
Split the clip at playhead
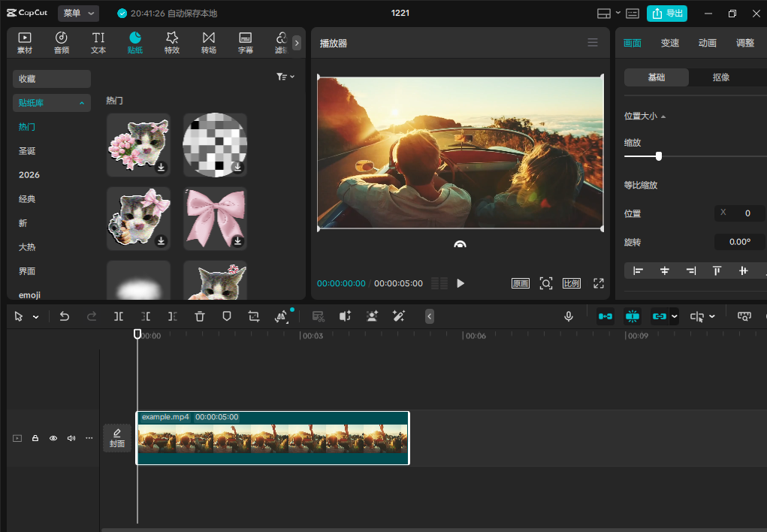pos(119,316)
